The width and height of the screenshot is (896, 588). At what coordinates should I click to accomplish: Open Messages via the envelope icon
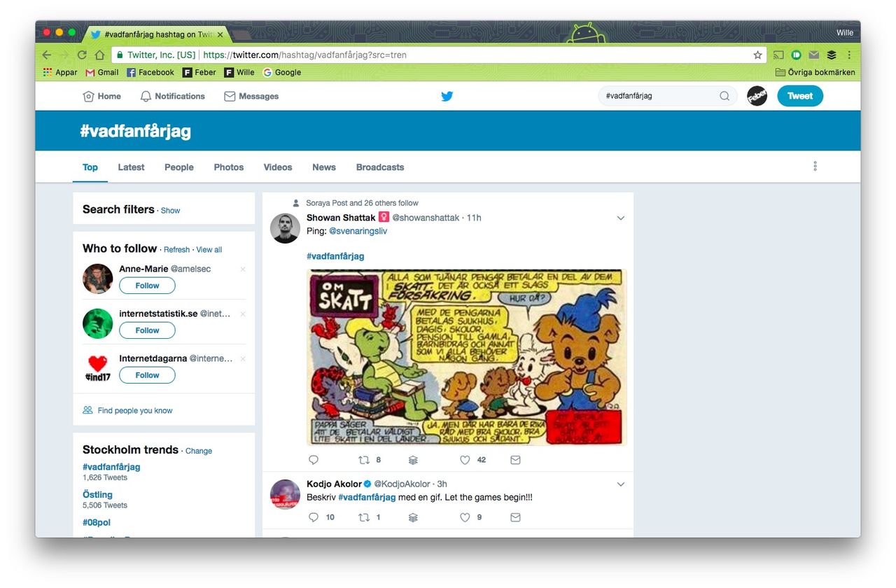pyautogui.click(x=230, y=96)
